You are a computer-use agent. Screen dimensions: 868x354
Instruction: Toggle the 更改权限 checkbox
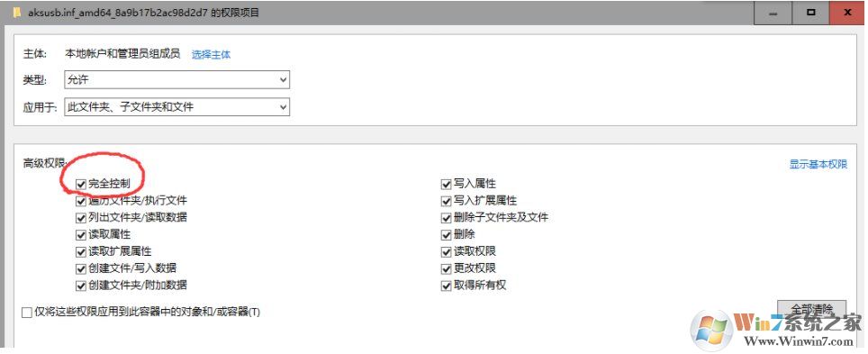pyautogui.click(x=447, y=269)
